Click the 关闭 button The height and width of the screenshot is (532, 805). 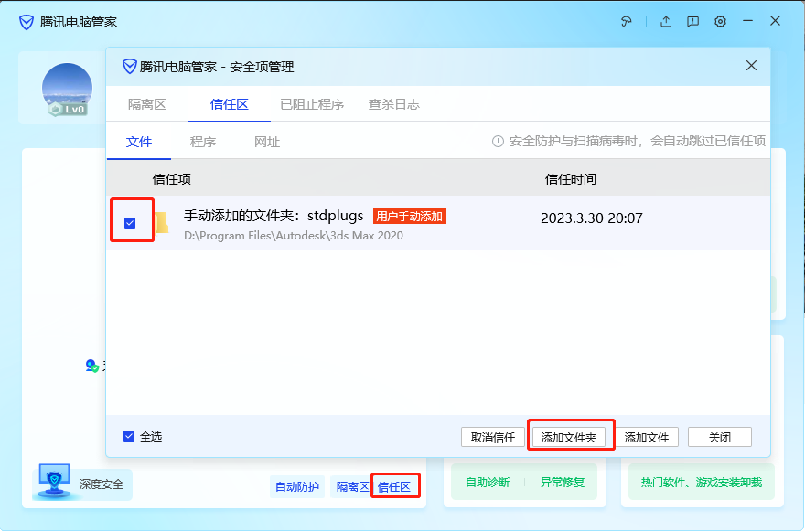pyautogui.click(x=719, y=437)
